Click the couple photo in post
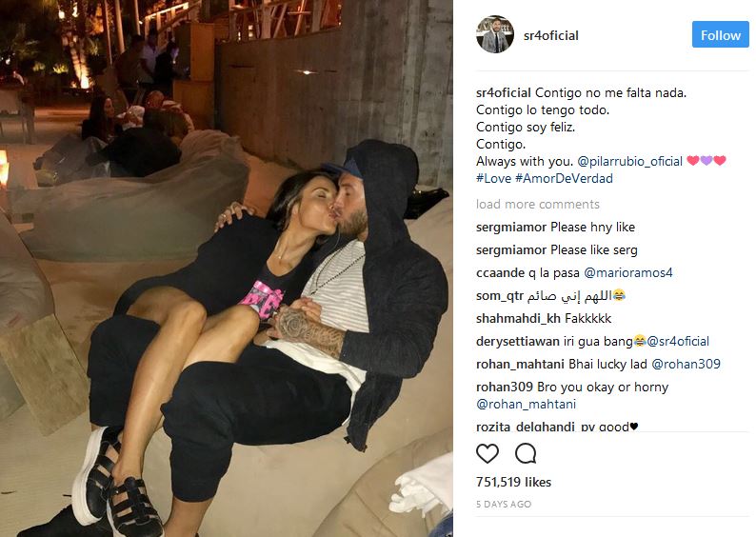Screen dimensions: 756x537 (x=226, y=268)
